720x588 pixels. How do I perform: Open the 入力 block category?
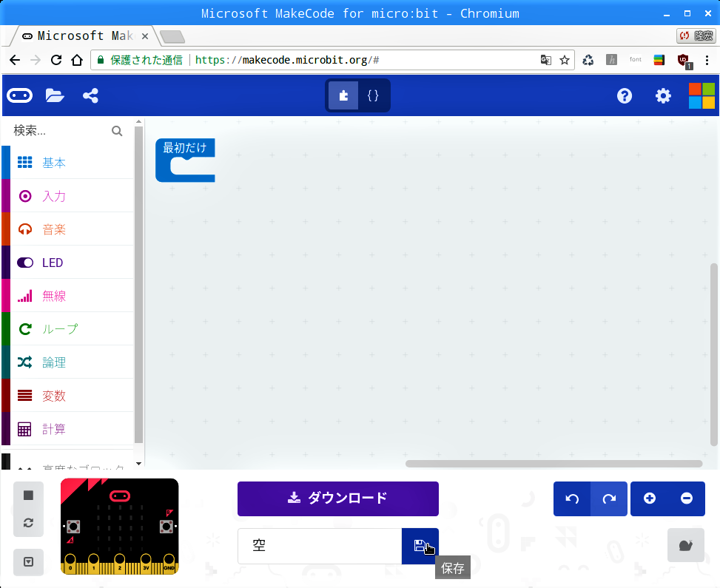click(x=68, y=196)
